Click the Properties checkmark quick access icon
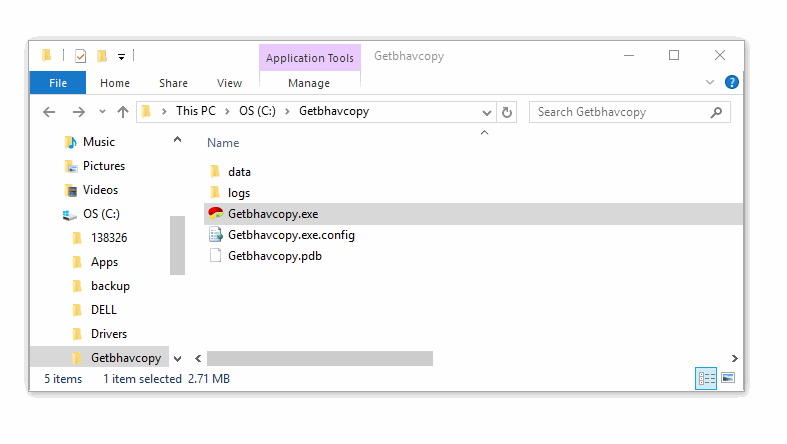 pyautogui.click(x=80, y=56)
